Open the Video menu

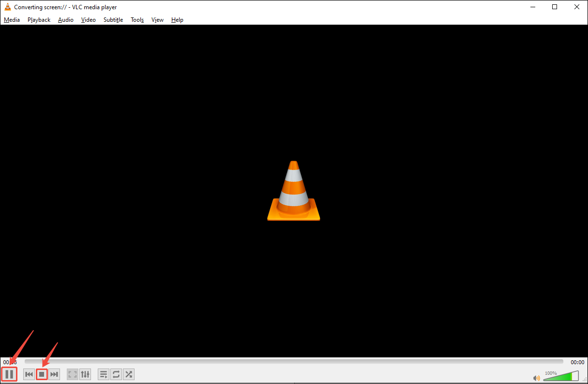(88, 19)
